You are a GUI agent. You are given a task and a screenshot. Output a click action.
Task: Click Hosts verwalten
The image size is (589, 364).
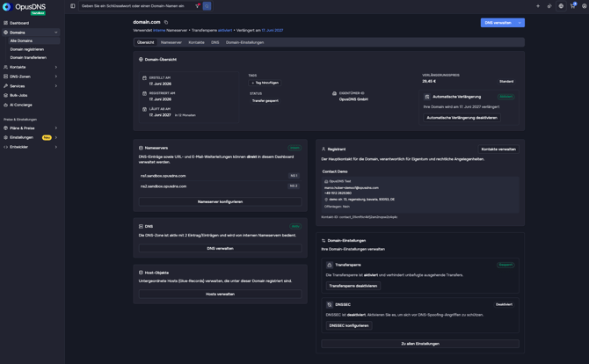point(220,295)
